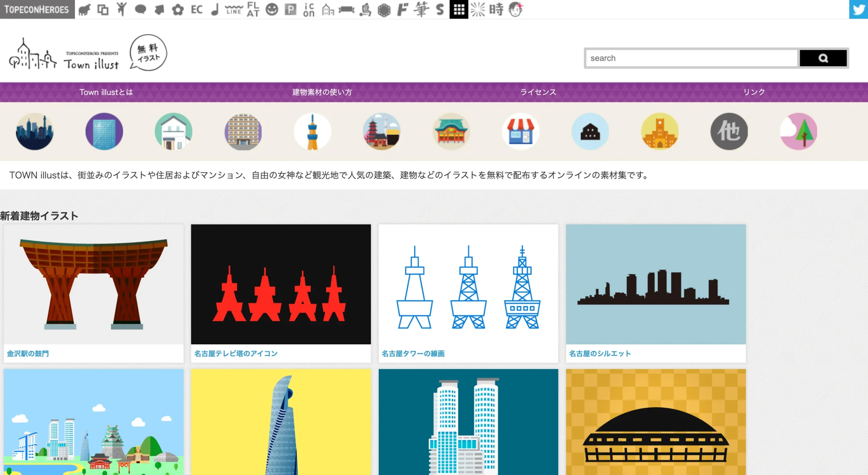Open the ribbon banner icon

click(347, 9)
